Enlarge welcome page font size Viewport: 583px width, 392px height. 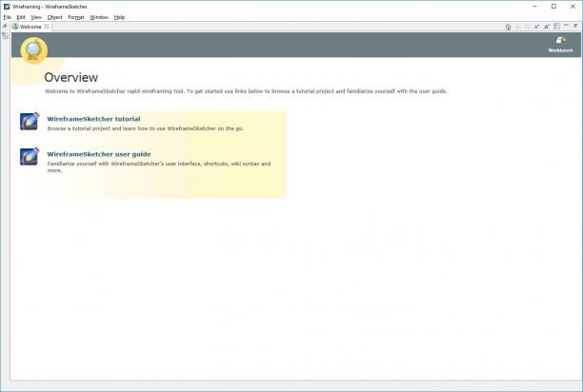(547, 27)
